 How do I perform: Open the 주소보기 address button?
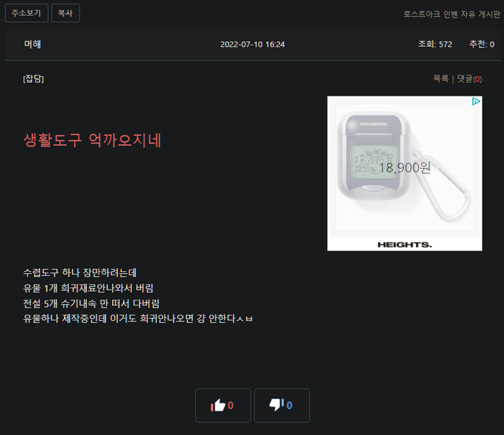(x=26, y=13)
